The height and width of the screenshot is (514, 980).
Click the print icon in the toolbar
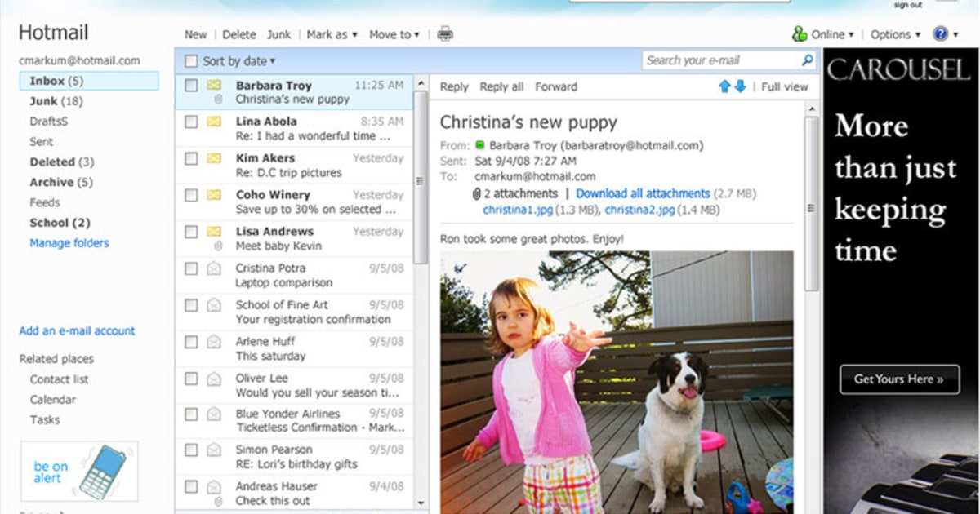[x=444, y=34]
